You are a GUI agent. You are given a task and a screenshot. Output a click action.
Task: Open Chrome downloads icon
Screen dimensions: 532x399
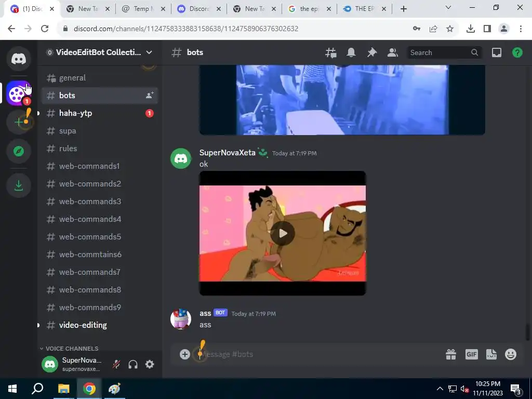471,29
